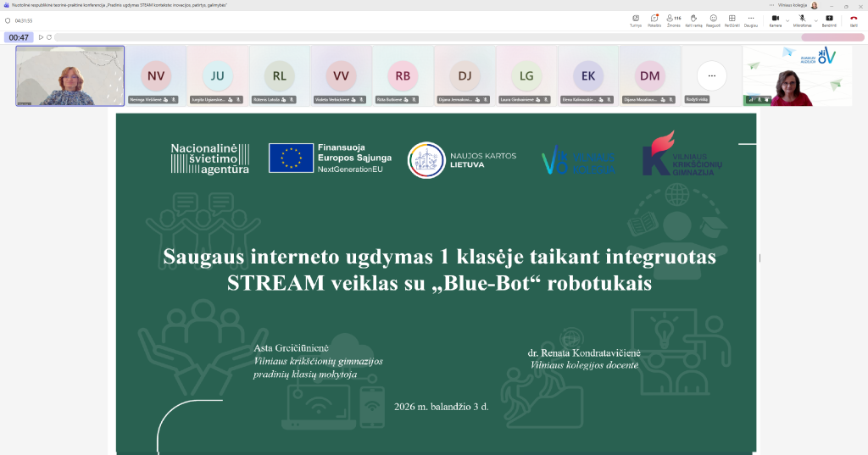
Task: Open the Daugiau more actions menu
Action: tap(751, 19)
